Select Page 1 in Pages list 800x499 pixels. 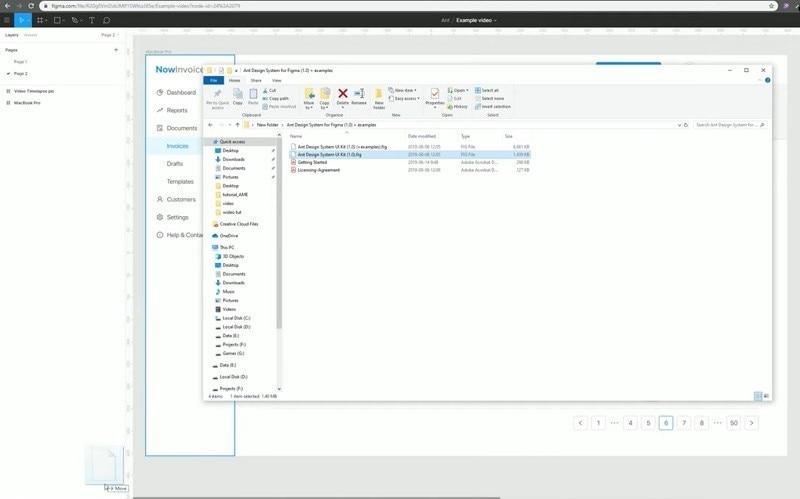click(x=20, y=62)
